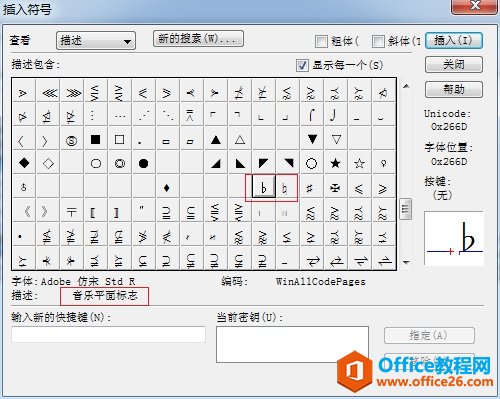Close the 插入符号 dialog window
500x399 pixels.
[474, 6]
